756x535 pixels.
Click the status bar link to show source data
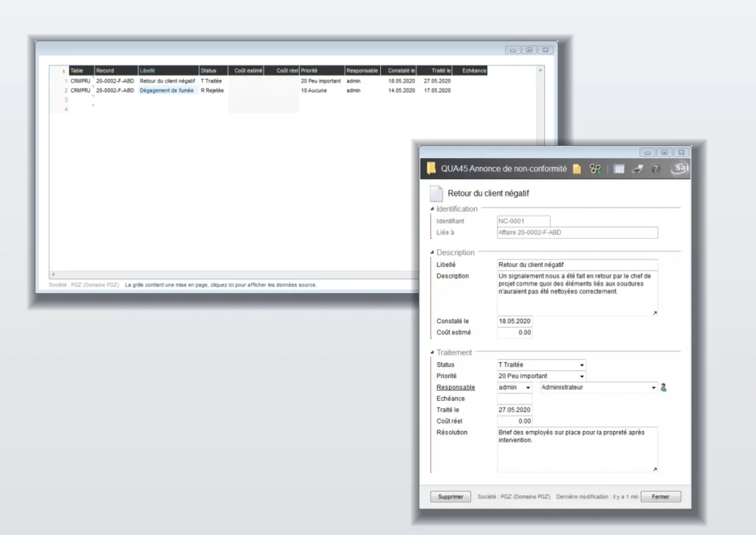(221, 285)
